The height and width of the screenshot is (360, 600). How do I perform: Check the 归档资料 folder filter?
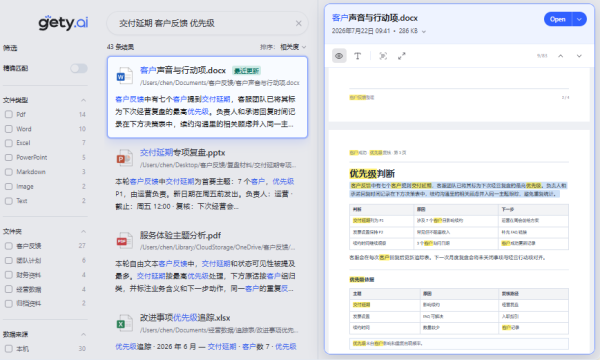coord(8,304)
